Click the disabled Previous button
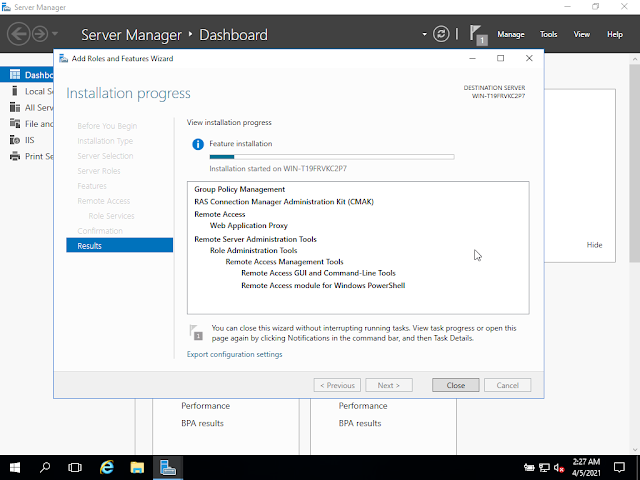The width and height of the screenshot is (640, 480). (x=337, y=385)
